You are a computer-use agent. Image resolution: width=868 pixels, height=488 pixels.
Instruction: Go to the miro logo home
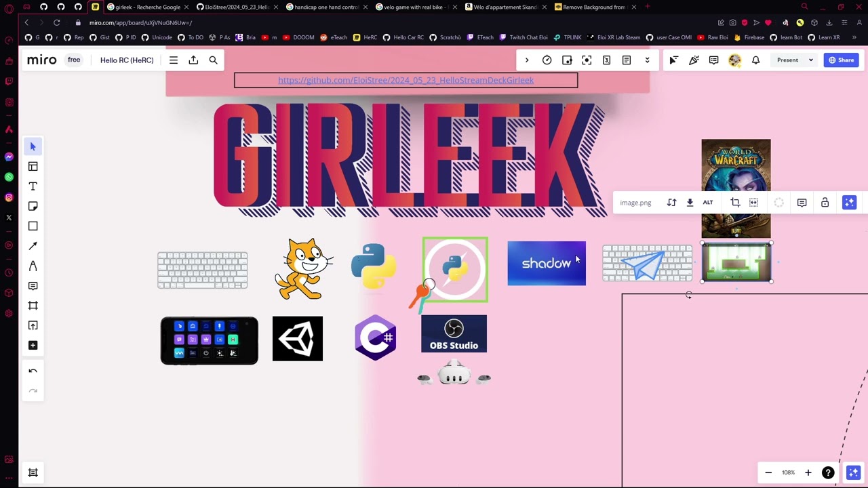point(42,60)
